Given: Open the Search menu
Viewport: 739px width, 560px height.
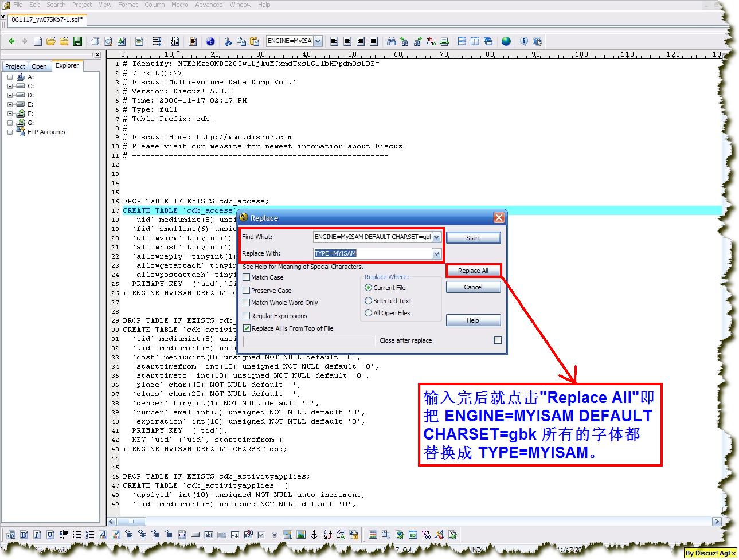Looking at the screenshot, I should pyautogui.click(x=56, y=5).
